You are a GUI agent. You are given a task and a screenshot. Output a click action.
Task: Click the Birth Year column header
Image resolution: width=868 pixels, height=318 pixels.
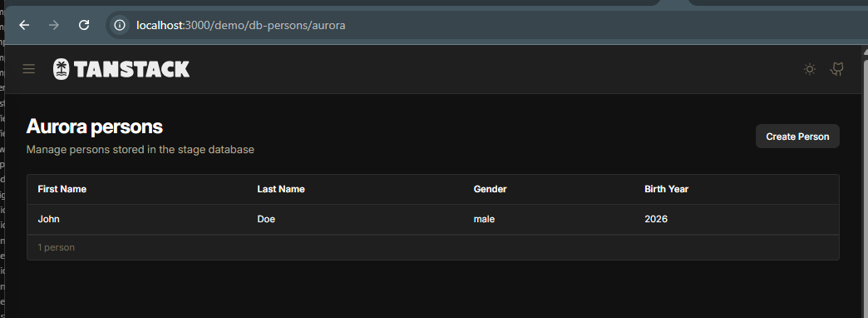tap(667, 189)
